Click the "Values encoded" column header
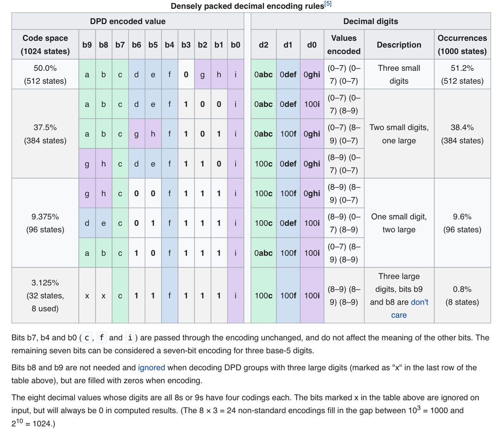The height and width of the screenshot is (429, 504). (344, 44)
